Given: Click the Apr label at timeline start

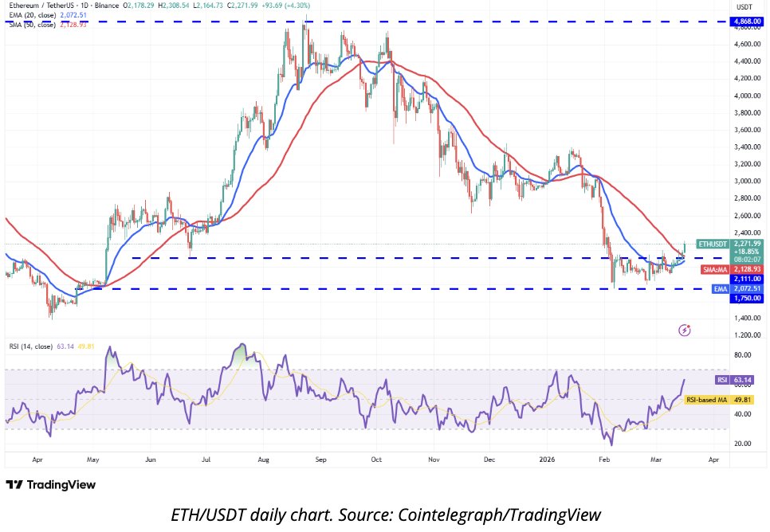Looking at the screenshot, I should pos(37,460).
